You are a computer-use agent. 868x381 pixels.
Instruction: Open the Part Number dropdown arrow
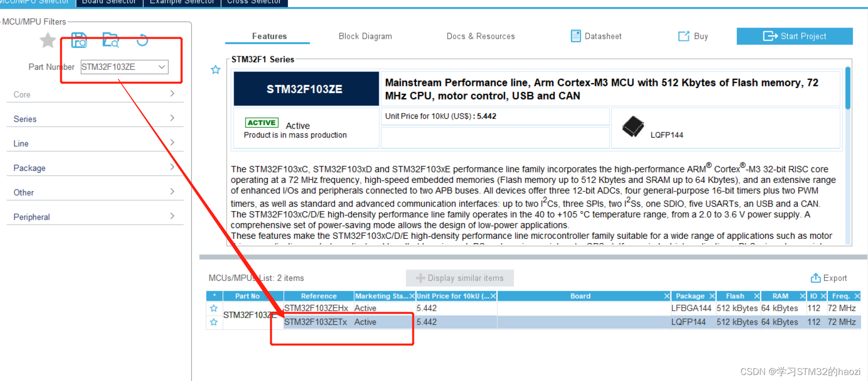[162, 67]
